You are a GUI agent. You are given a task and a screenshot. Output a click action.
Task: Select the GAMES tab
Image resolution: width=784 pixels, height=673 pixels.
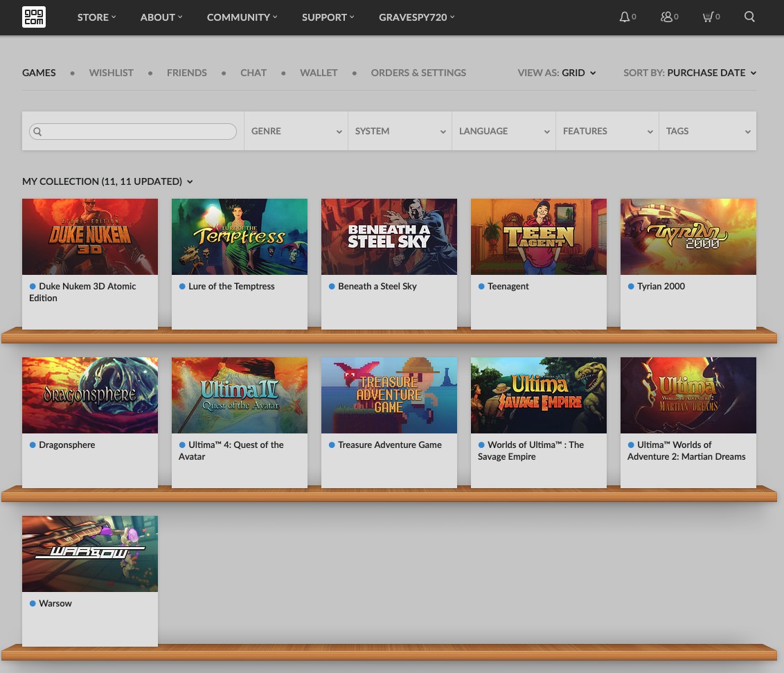[x=39, y=73]
